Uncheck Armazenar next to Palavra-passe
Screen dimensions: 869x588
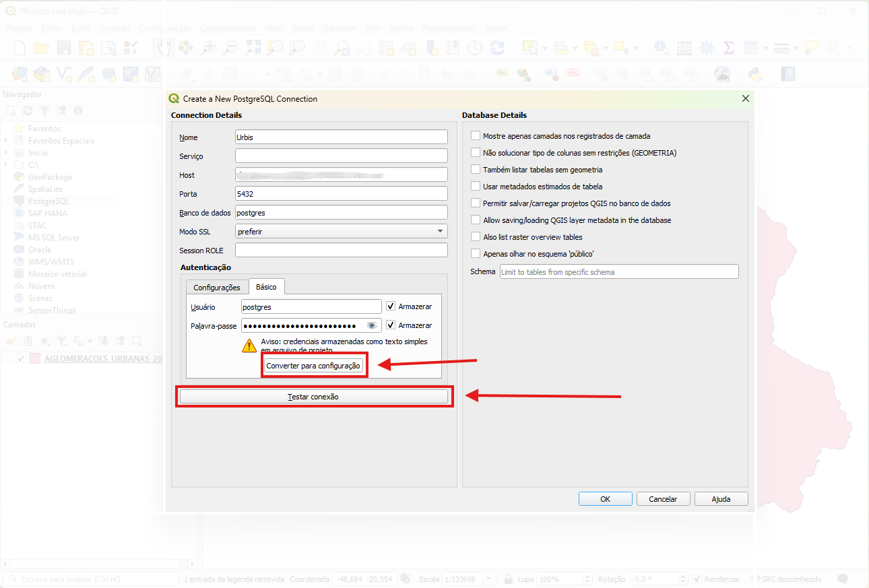coord(391,325)
